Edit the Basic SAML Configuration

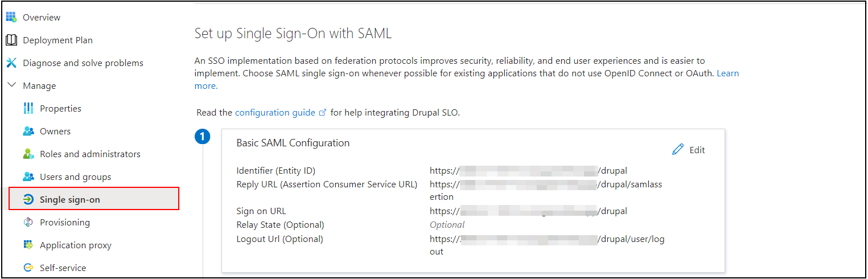(689, 150)
